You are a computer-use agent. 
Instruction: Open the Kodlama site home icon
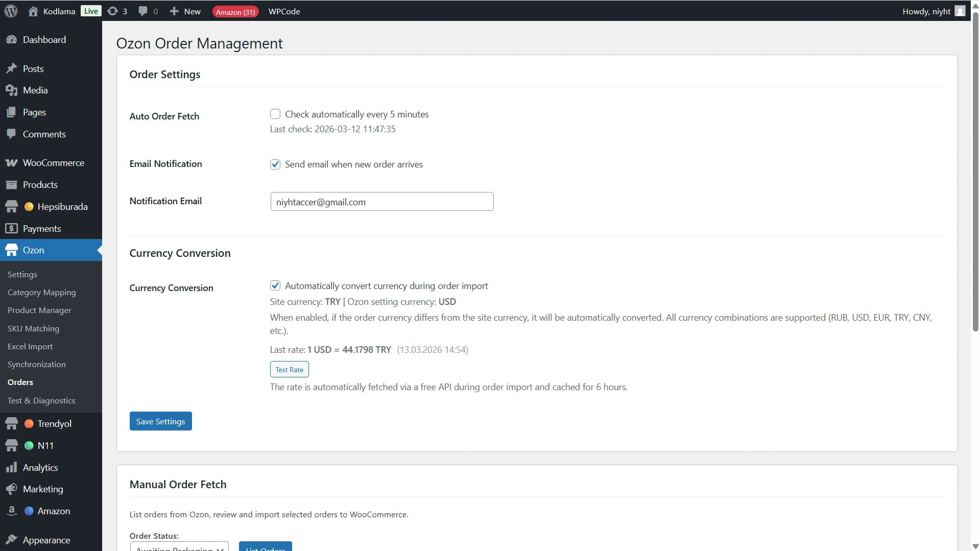coord(33,11)
